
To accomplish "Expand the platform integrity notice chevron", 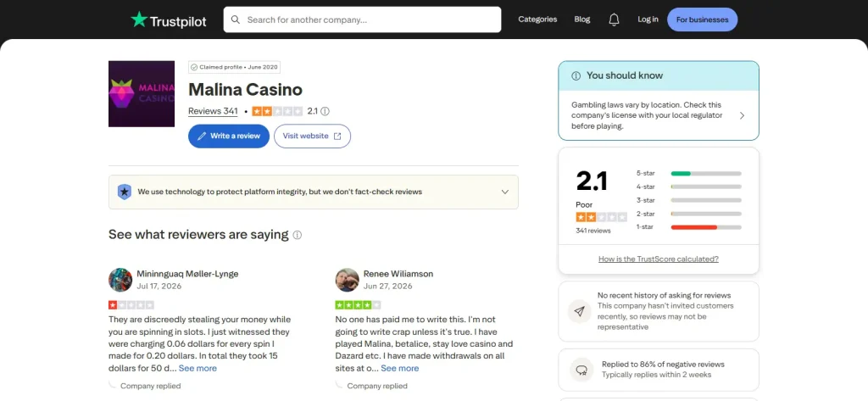I will pyautogui.click(x=505, y=192).
